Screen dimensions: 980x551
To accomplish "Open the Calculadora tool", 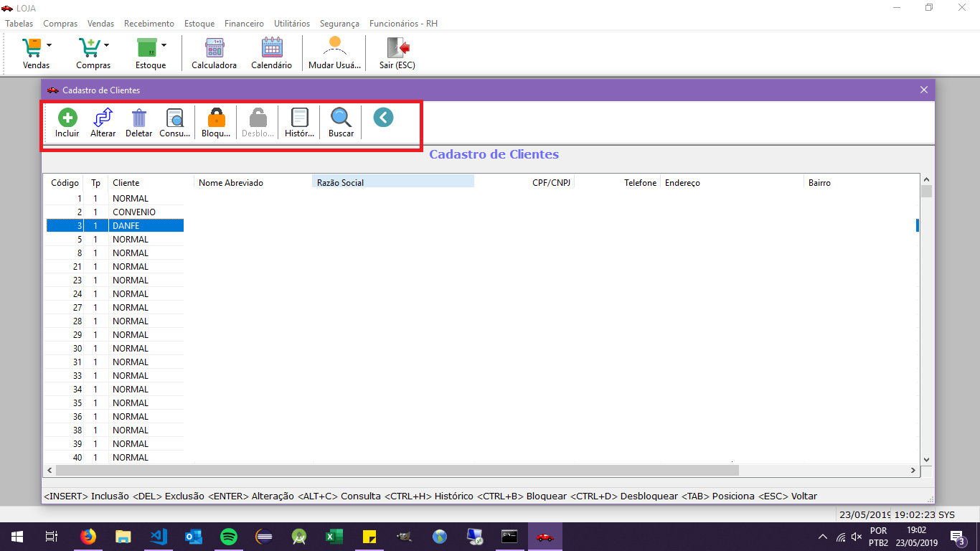I will 214,48.
